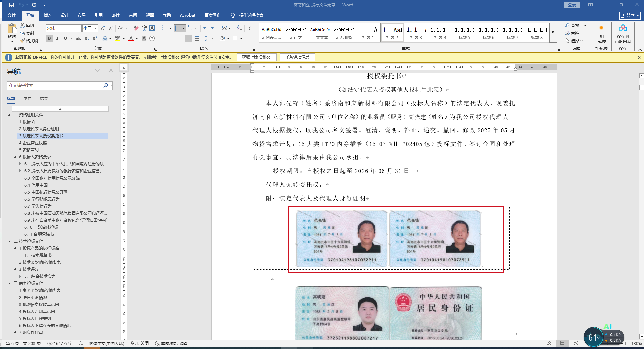Toggle character shading with the gray A button
The width and height of the screenshot is (644, 349).
tap(144, 38)
